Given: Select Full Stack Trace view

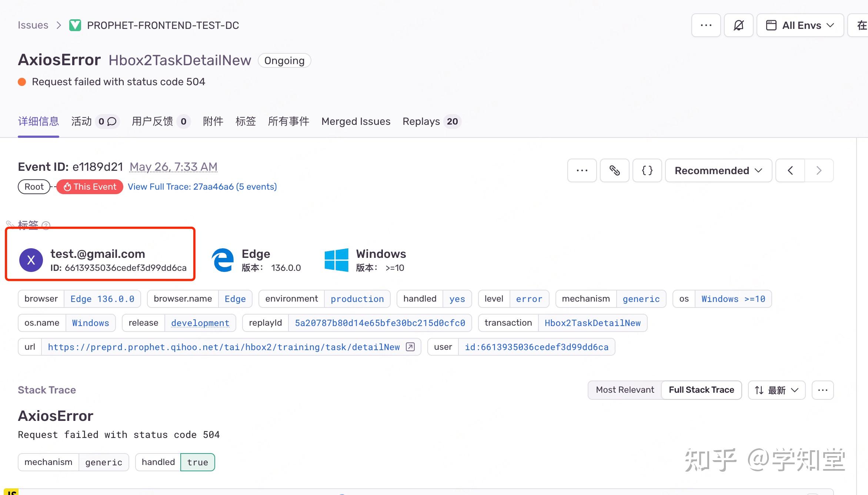Looking at the screenshot, I should point(701,390).
